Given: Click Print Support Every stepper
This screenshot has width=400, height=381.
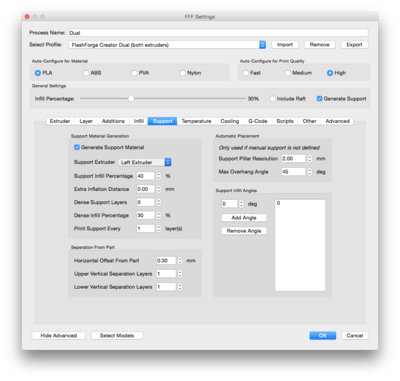Looking at the screenshot, I should (x=159, y=229).
